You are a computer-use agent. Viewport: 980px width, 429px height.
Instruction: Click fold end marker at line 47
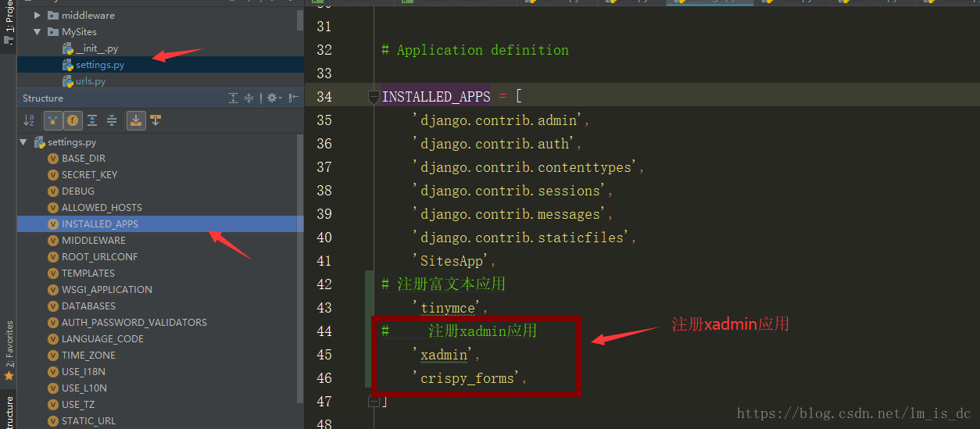tap(374, 402)
